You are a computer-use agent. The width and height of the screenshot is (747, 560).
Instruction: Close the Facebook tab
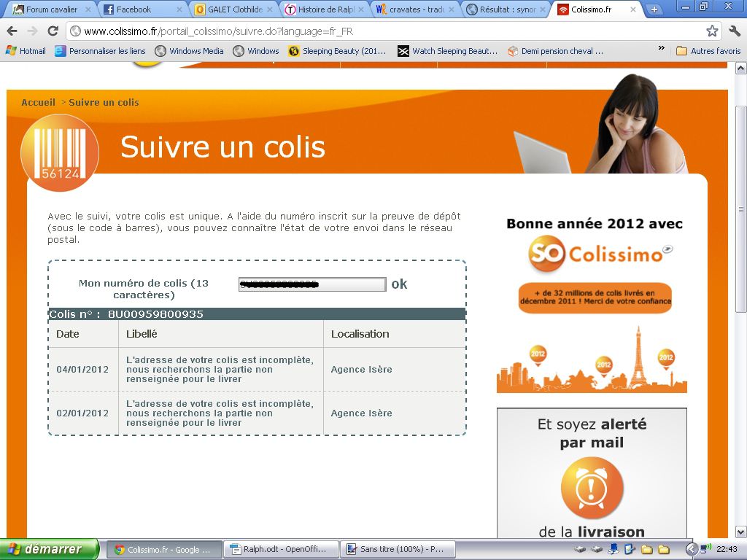[x=179, y=9]
